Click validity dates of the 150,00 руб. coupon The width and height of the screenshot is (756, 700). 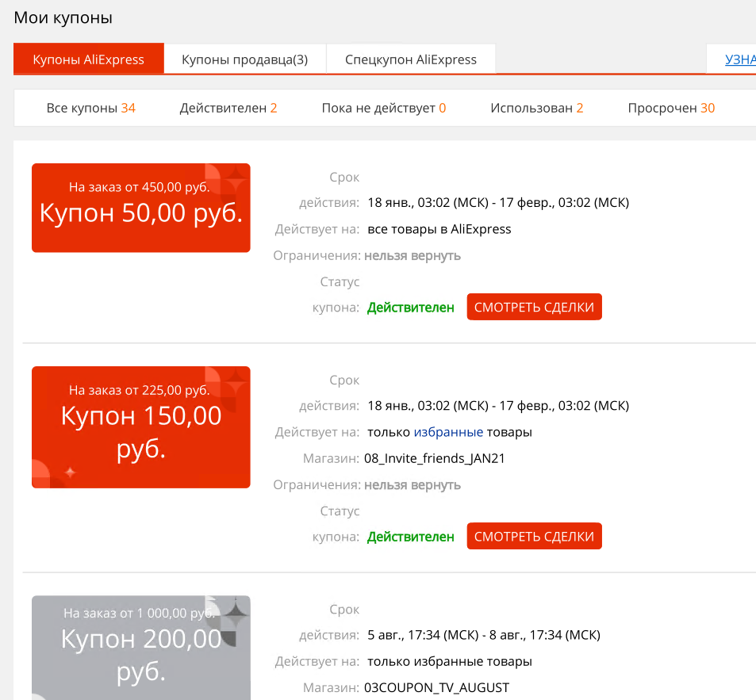(x=498, y=406)
